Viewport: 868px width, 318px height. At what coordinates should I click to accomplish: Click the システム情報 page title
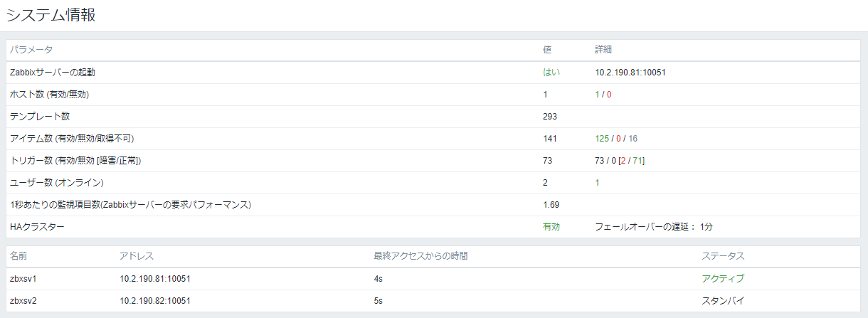[x=51, y=16]
